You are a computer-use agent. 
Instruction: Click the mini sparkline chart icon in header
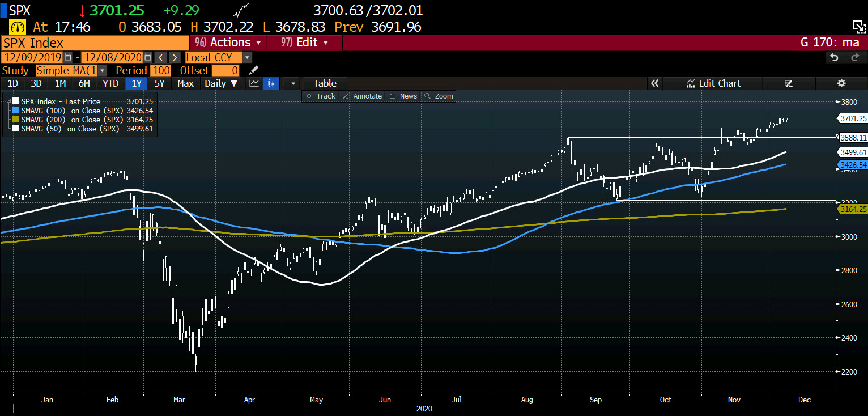[x=242, y=10]
